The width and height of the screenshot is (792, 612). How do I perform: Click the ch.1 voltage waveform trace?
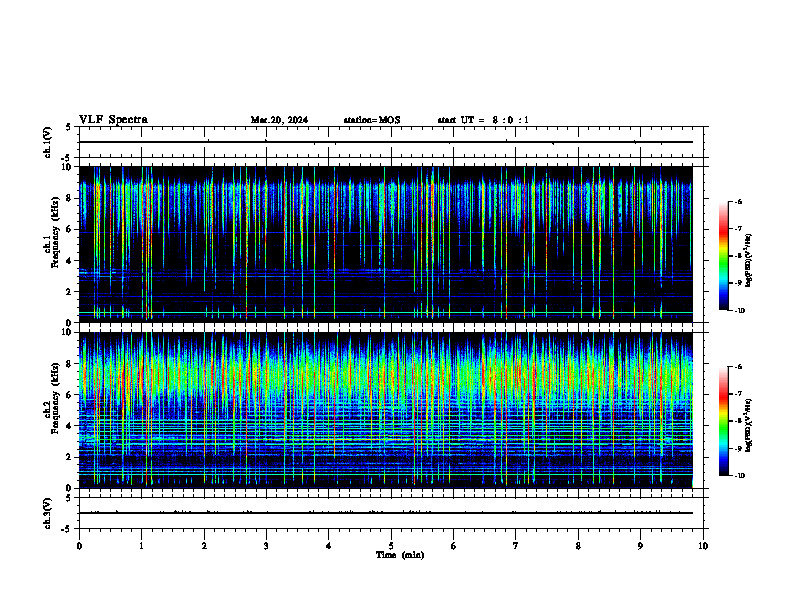coord(385,142)
